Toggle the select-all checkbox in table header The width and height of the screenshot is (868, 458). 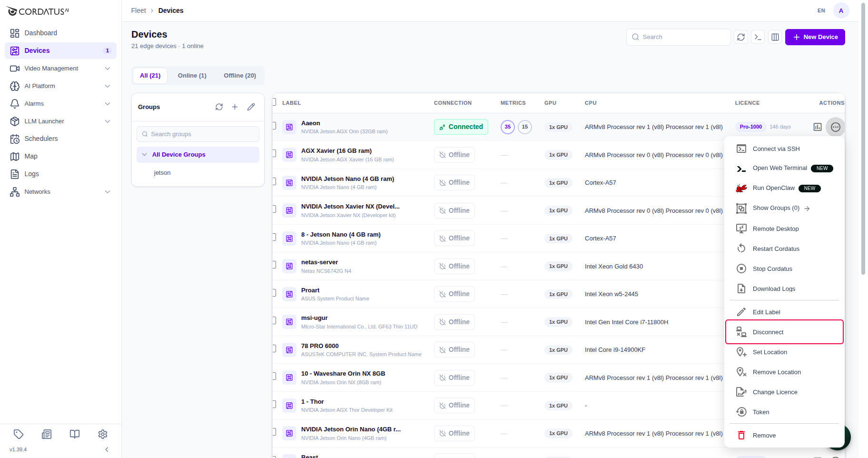click(274, 102)
